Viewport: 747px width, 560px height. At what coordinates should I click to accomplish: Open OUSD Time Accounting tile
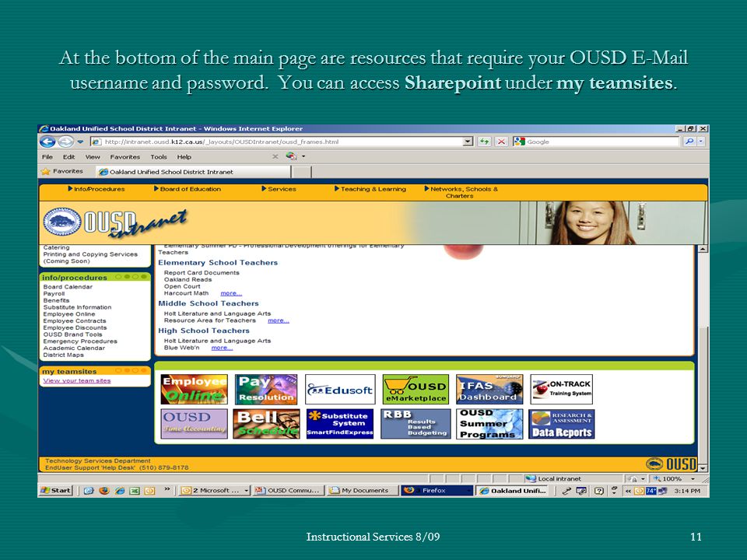tap(194, 423)
